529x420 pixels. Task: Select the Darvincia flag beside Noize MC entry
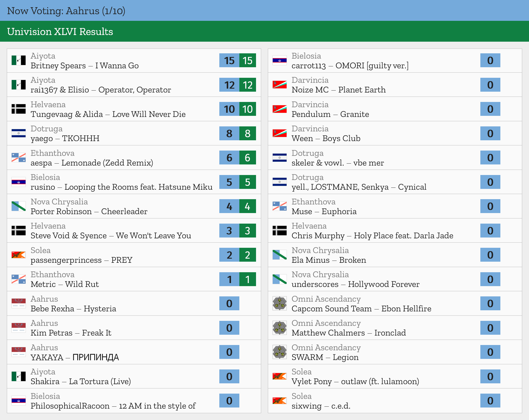(x=280, y=85)
